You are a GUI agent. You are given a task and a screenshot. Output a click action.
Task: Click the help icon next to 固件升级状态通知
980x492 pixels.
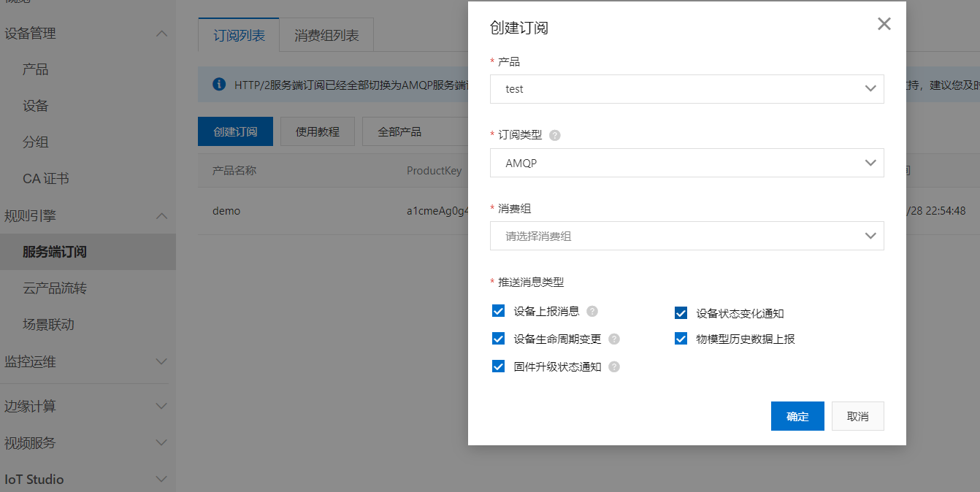pos(613,366)
